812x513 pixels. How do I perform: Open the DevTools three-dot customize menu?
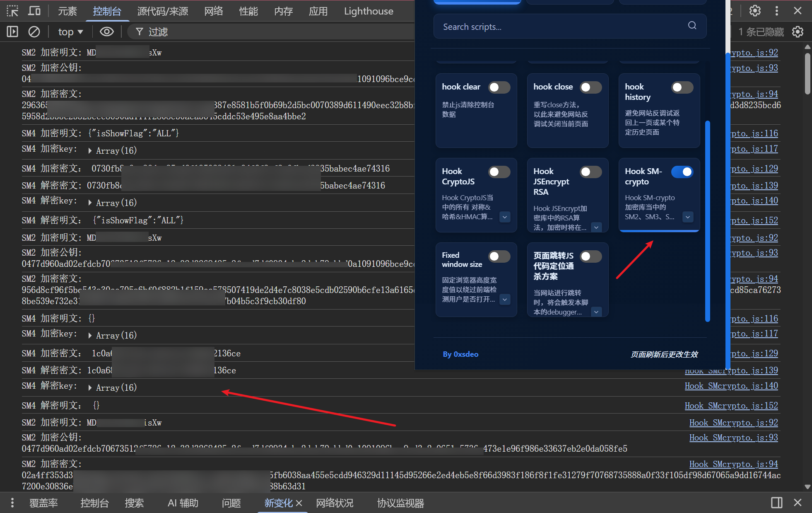click(x=777, y=11)
